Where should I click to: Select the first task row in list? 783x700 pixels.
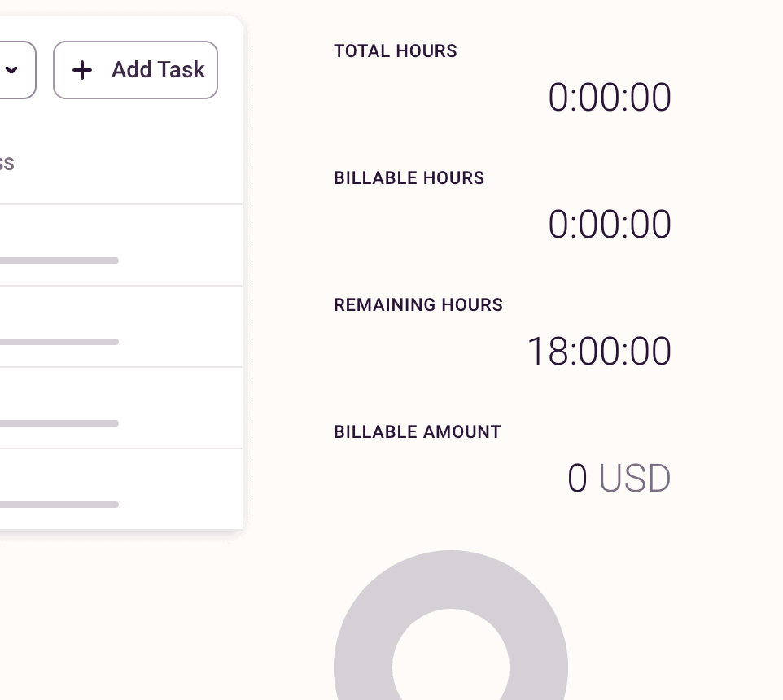click(122, 244)
